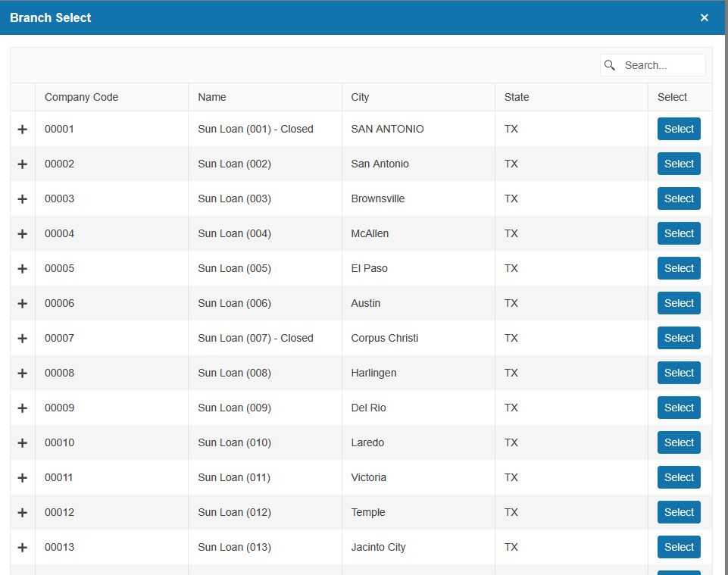Sort by State column header
728x575 pixels.
571,97
